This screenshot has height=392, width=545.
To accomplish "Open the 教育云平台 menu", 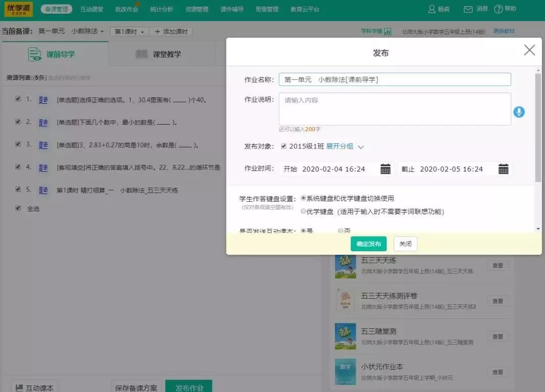I will click(x=305, y=9).
